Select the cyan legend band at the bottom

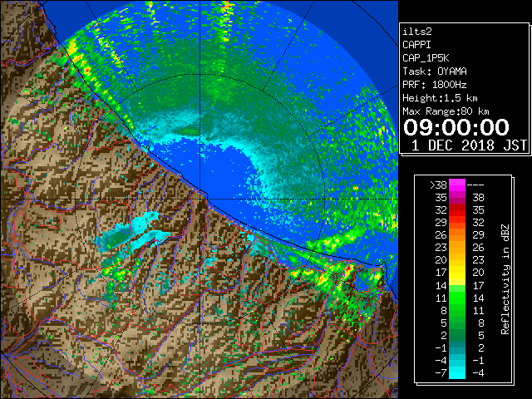[x=457, y=372]
